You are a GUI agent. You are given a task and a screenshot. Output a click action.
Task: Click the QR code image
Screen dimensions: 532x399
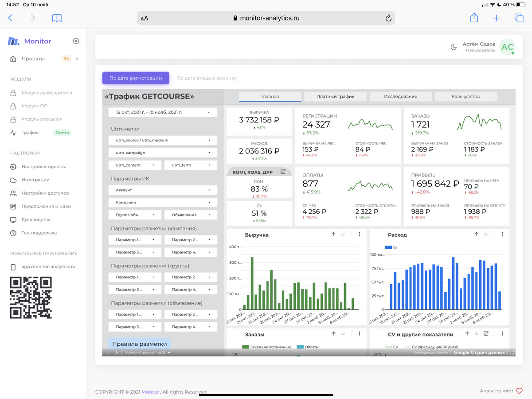(31, 297)
